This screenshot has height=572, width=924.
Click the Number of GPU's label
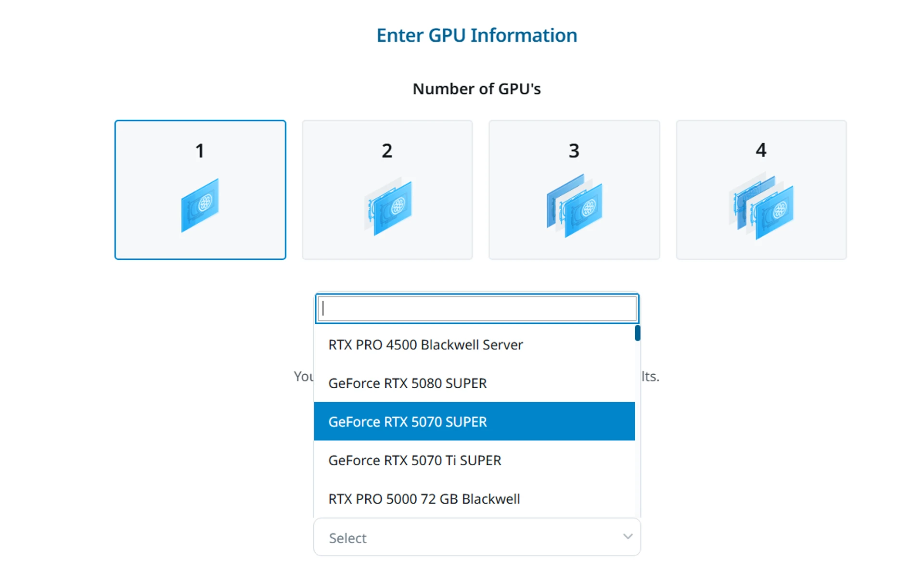point(477,89)
